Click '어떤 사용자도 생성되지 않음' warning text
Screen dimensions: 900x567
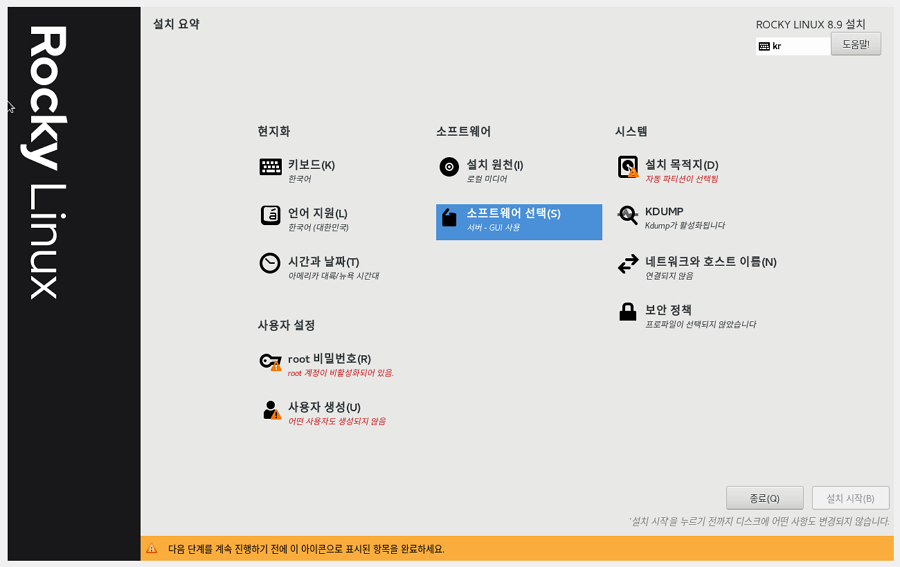tap(336, 421)
